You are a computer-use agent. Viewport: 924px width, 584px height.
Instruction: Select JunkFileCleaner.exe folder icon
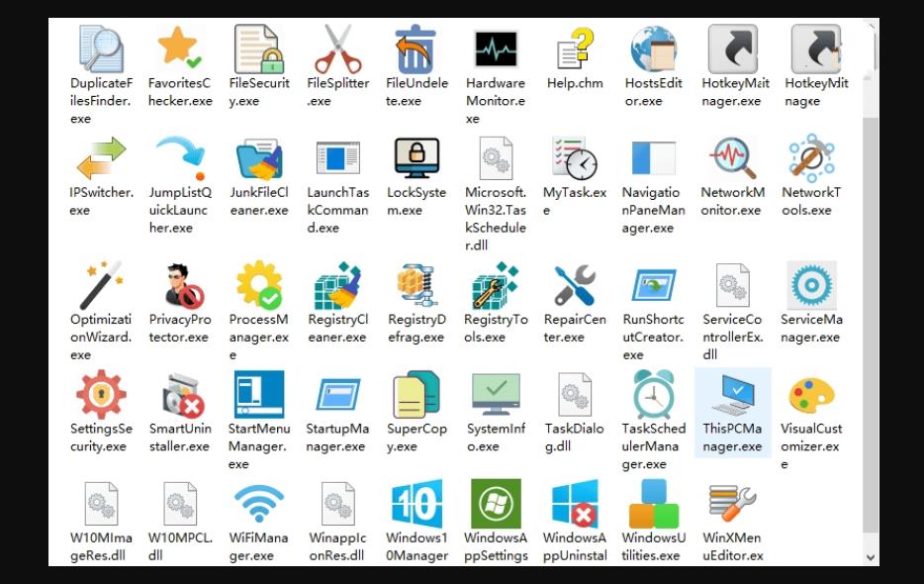(258, 158)
